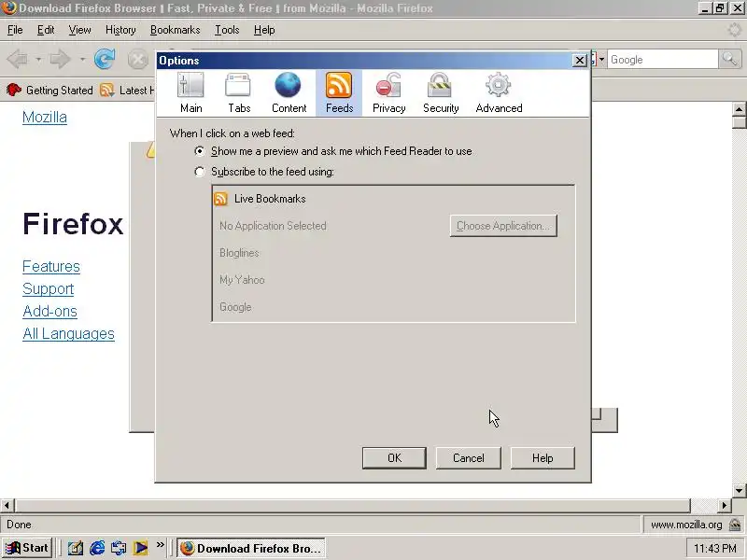Image resolution: width=747 pixels, height=560 pixels.
Task: Close the Options dialog with X
Action: [579, 61]
